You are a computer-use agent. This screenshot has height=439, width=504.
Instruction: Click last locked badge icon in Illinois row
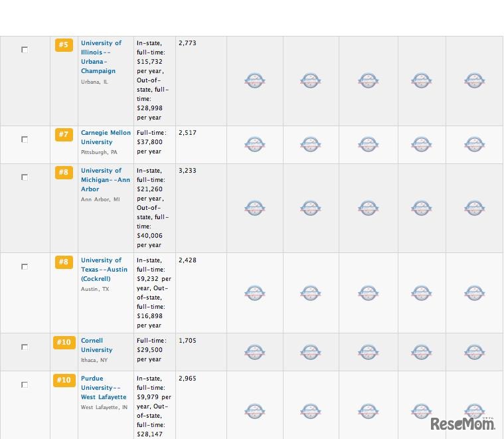point(474,80)
